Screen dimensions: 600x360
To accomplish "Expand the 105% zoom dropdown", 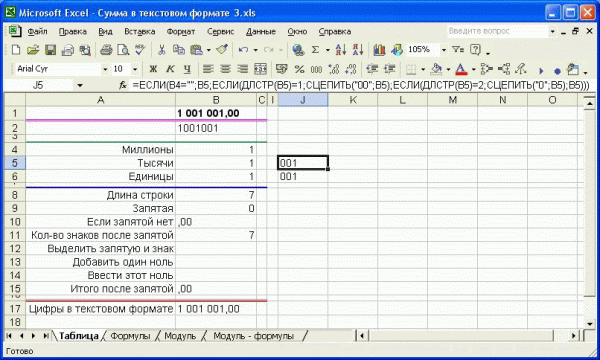I will [x=444, y=50].
